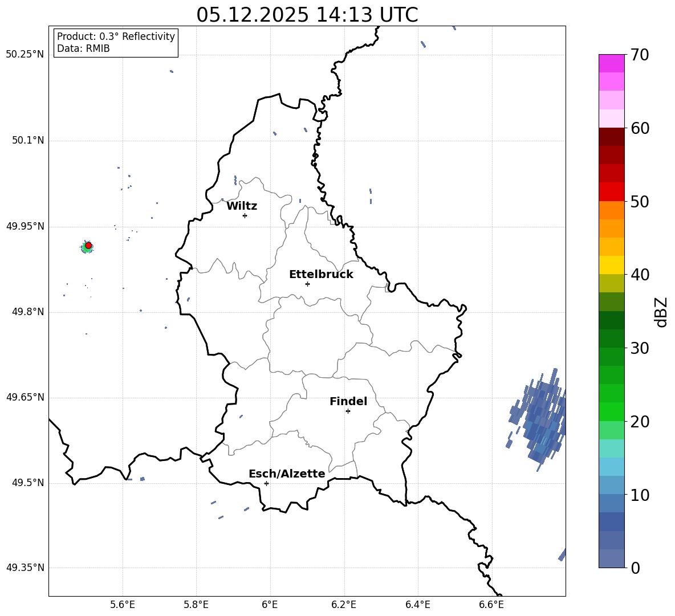The image size is (675, 616).
Task: Click the 50 tick on colorbar
Action: tap(639, 201)
